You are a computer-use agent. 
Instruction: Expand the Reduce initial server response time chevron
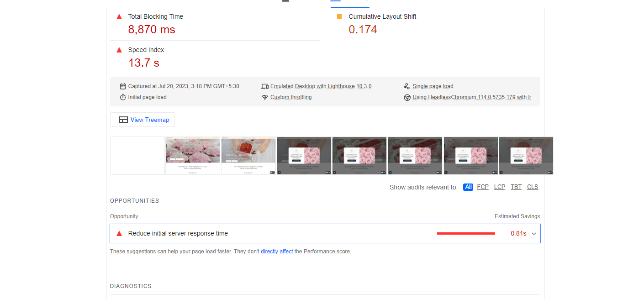[534, 234]
